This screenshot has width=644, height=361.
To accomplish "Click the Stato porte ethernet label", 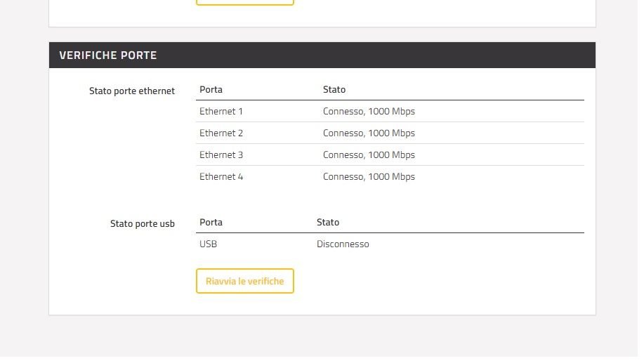I will pyautogui.click(x=132, y=91).
